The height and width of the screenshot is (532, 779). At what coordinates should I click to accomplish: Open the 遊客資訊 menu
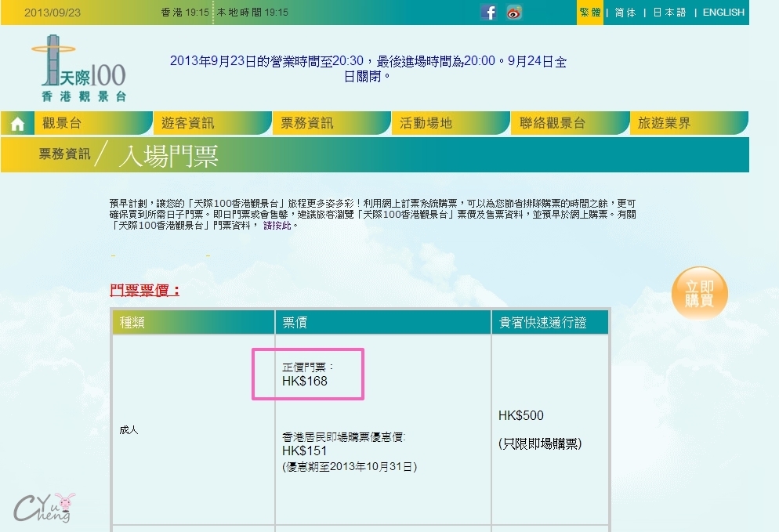[x=188, y=123]
